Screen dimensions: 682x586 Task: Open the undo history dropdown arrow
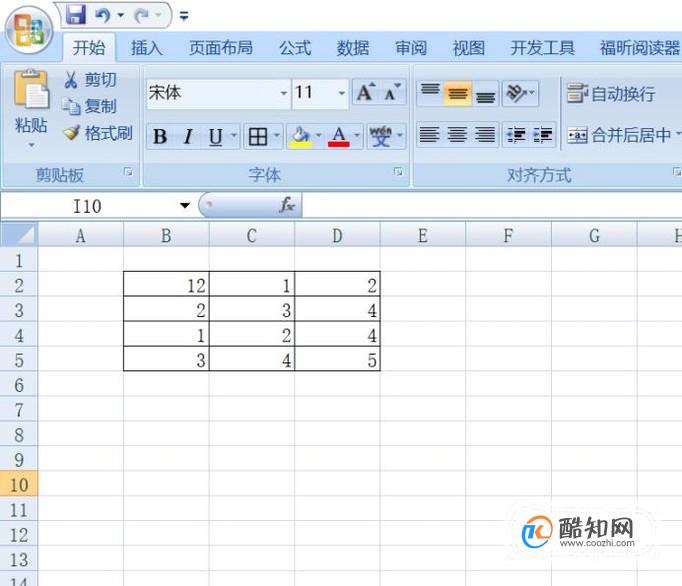(x=120, y=16)
